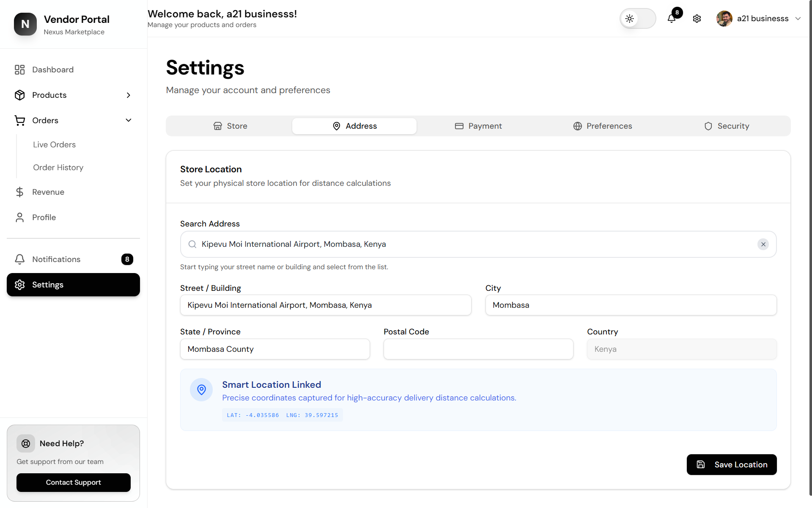
Task: Click the Smart Location Linked heading
Action: click(x=272, y=385)
